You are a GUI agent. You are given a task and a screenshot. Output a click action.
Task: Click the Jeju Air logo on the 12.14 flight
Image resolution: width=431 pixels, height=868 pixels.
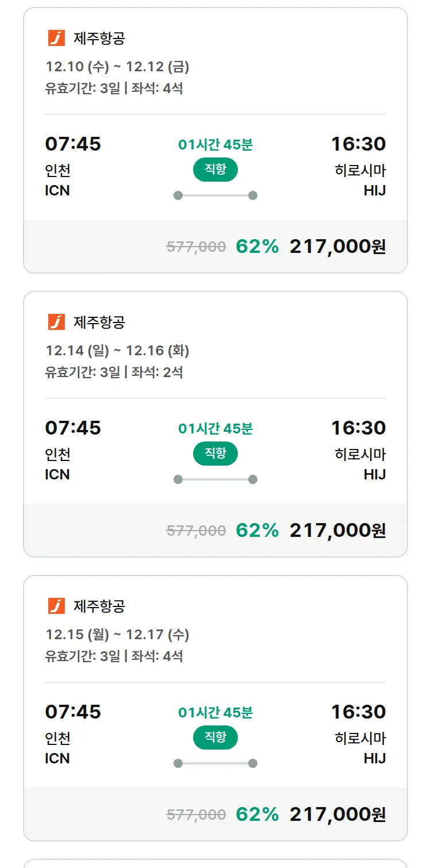pyautogui.click(x=56, y=322)
